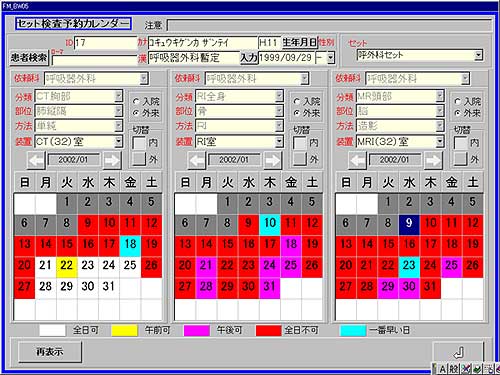Expand the 装置 dropdown showing CT(32)室
Image resolution: width=500 pixels, height=375 pixels.
[x=119, y=142]
